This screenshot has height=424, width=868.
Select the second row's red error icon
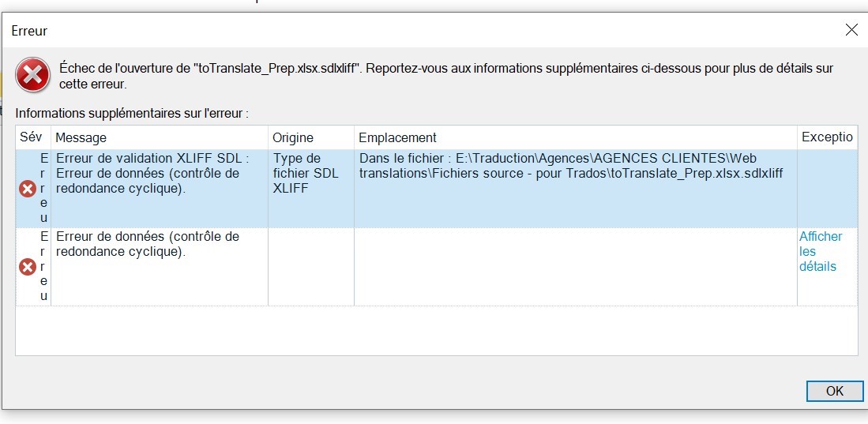pyautogui.click(x=28, y=268)
